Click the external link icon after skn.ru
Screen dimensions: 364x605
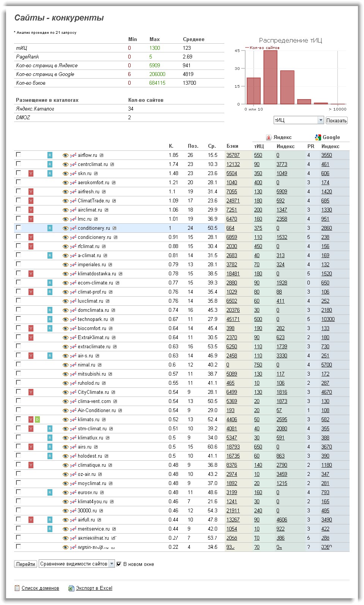96,174
